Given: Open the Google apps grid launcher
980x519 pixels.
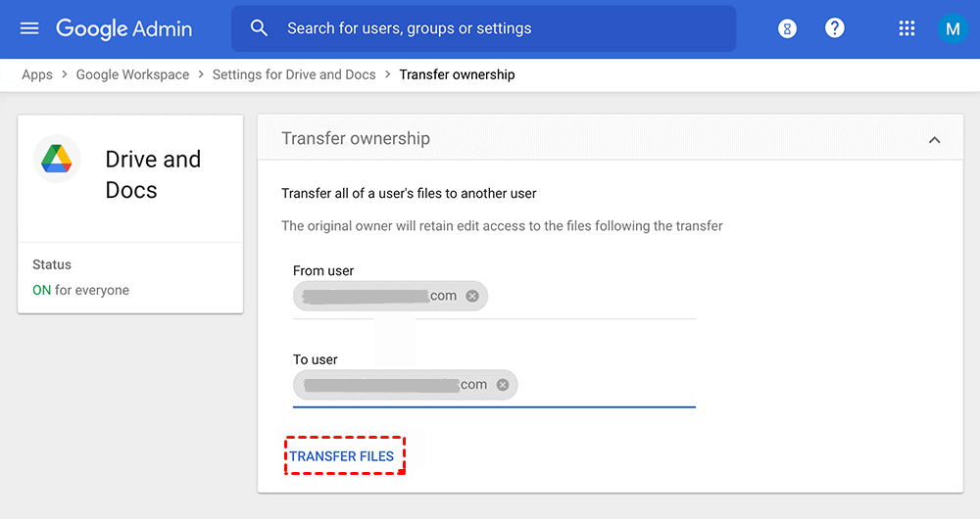Looking at the screenshot, I should (x=906, y=28).
